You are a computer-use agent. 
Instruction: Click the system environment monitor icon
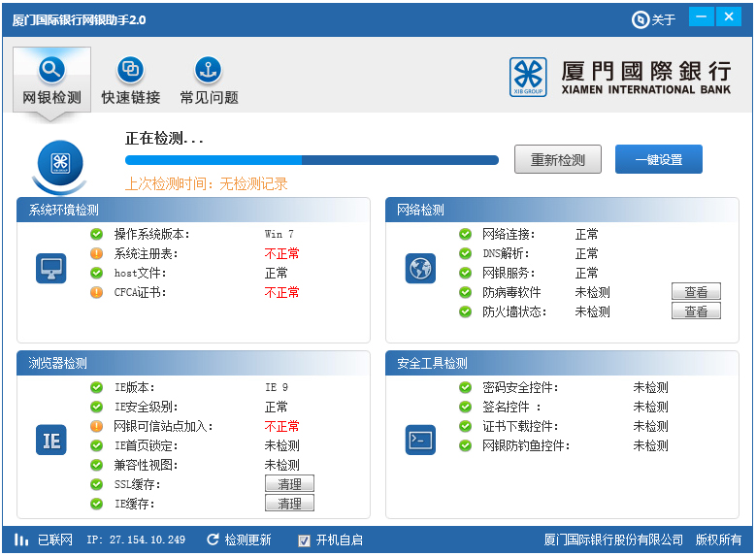pos(50,269)
